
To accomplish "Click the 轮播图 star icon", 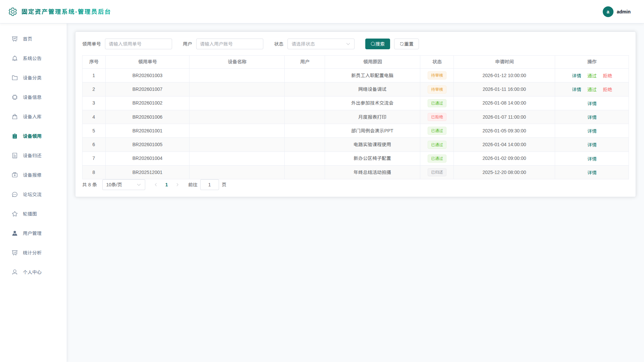I will (x=15, y=214).
